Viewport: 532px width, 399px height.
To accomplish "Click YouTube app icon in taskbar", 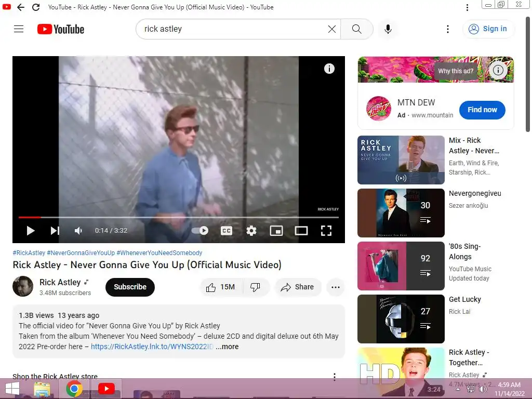I will click(x=106, y=389).
